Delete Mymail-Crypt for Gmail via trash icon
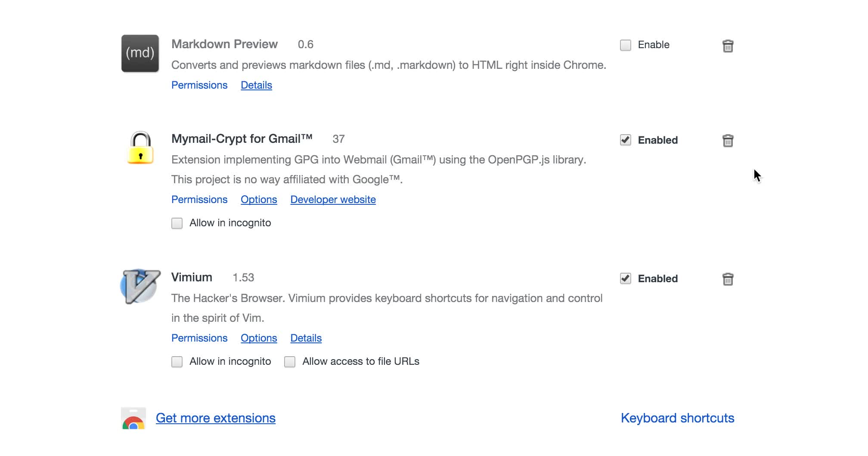868x456 pixels. pos(728,140)
